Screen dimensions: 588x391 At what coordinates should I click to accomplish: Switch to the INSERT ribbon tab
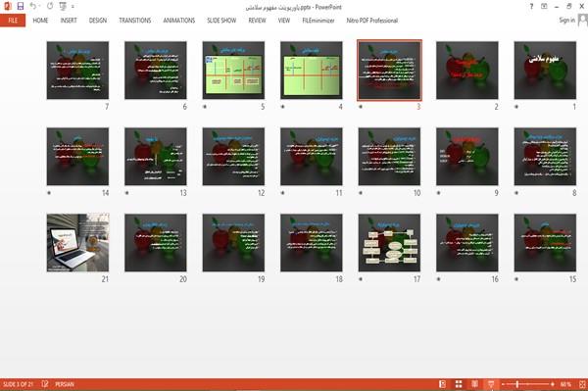pos(69,21)
